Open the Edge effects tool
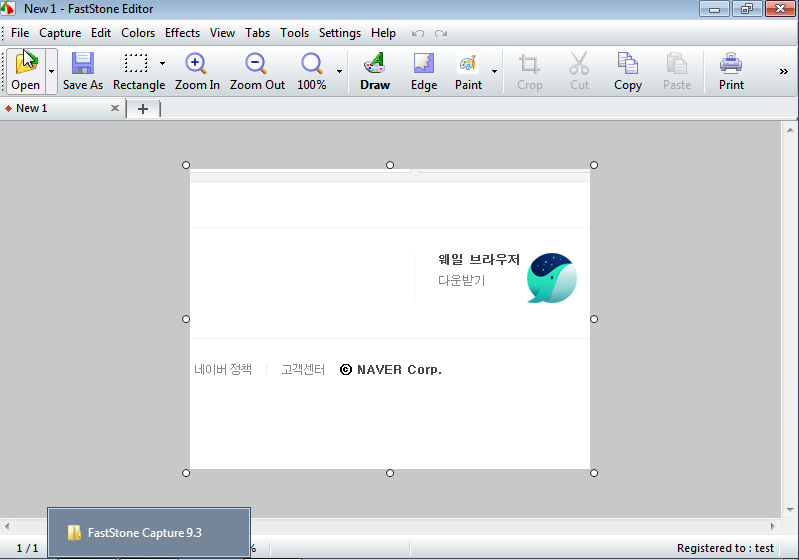 (x=424, y=65)
